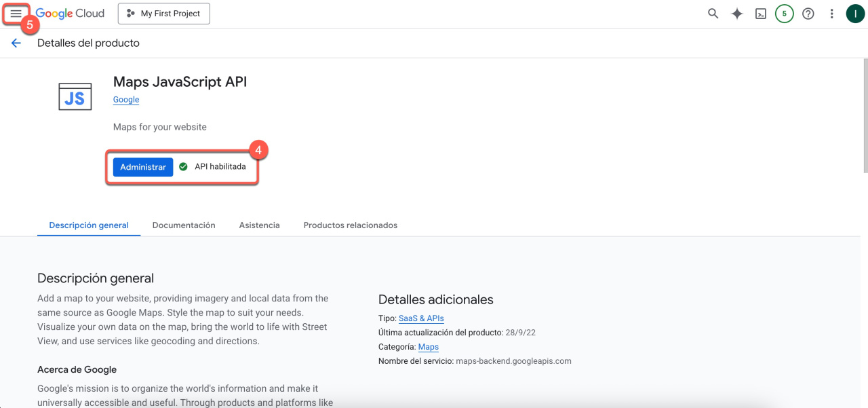Follow the Maps category link
Screen dimensions: 868x408
coord(429,347)
